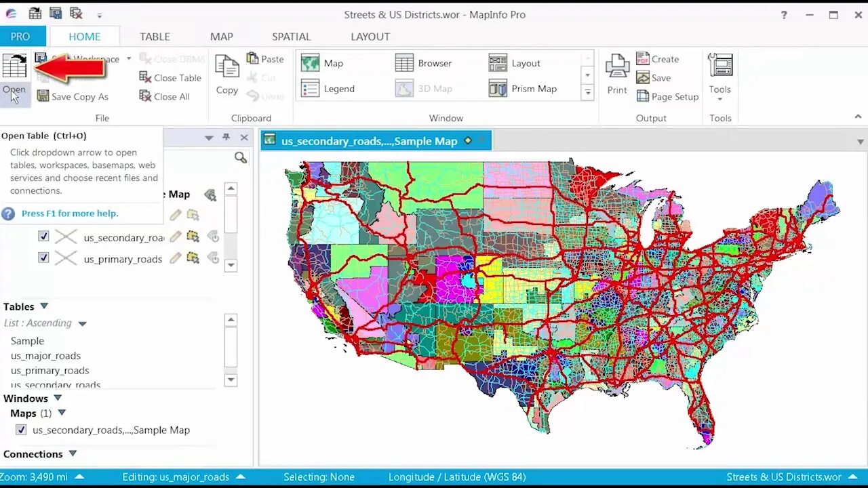Close the Explorer panel
868x488 pixels.
click(244, 138)
